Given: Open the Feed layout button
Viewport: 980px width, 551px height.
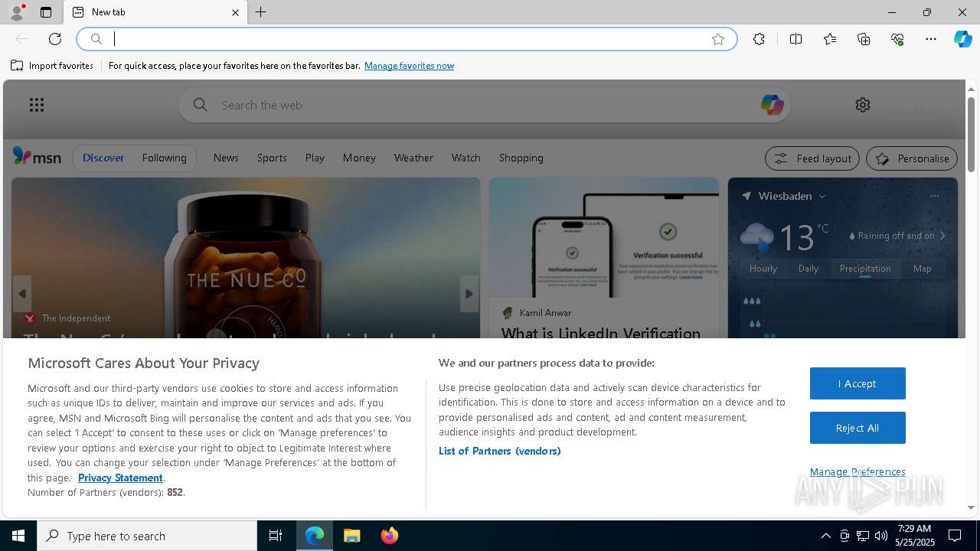Looking at the screenshot, I should 812,158.
